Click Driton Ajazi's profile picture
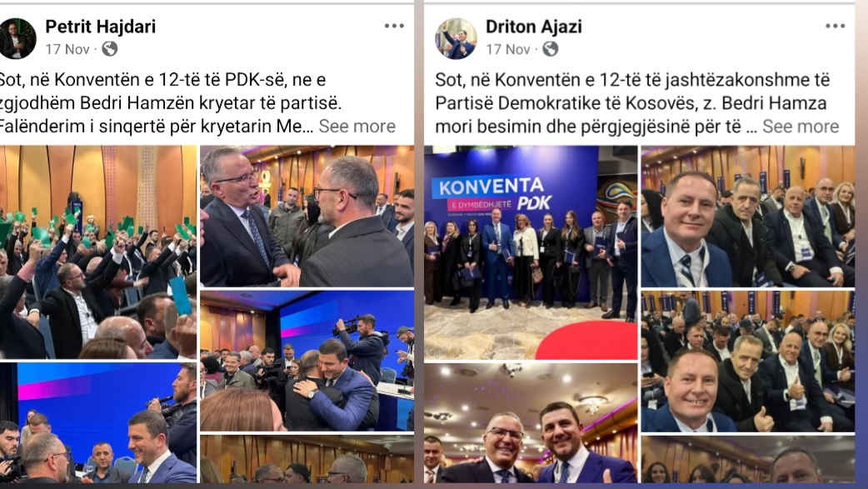The height and width of the screenshot is (489, 868). 456,38
